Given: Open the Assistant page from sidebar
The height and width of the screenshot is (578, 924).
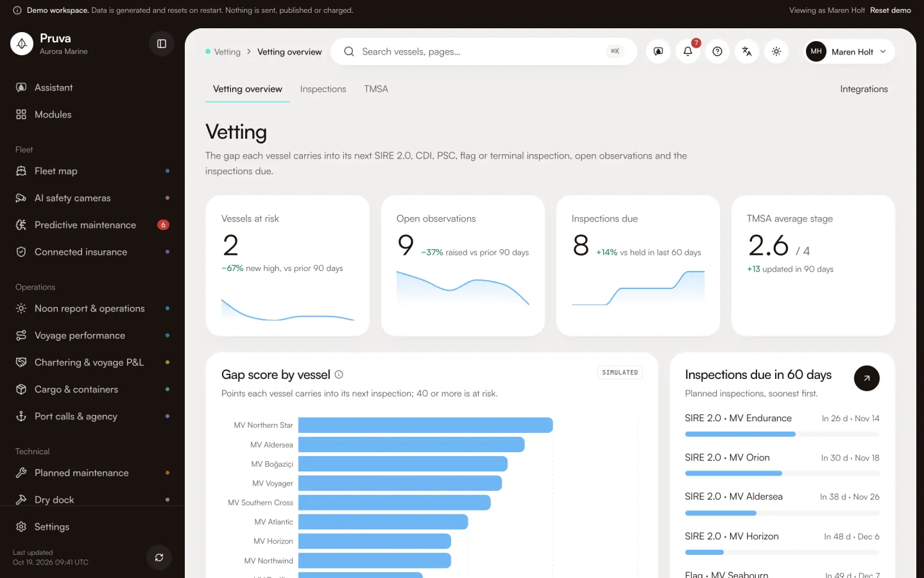Looking at the screenshot, I should tap(92, 87).
